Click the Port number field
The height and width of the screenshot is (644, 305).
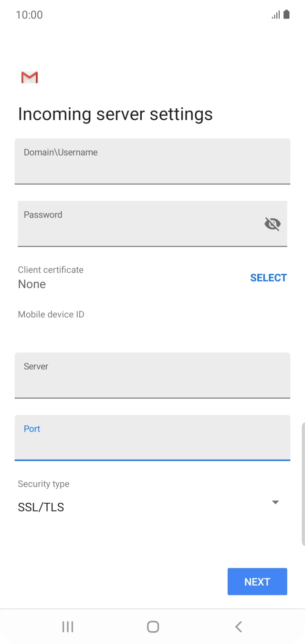[x=152, y=438]
